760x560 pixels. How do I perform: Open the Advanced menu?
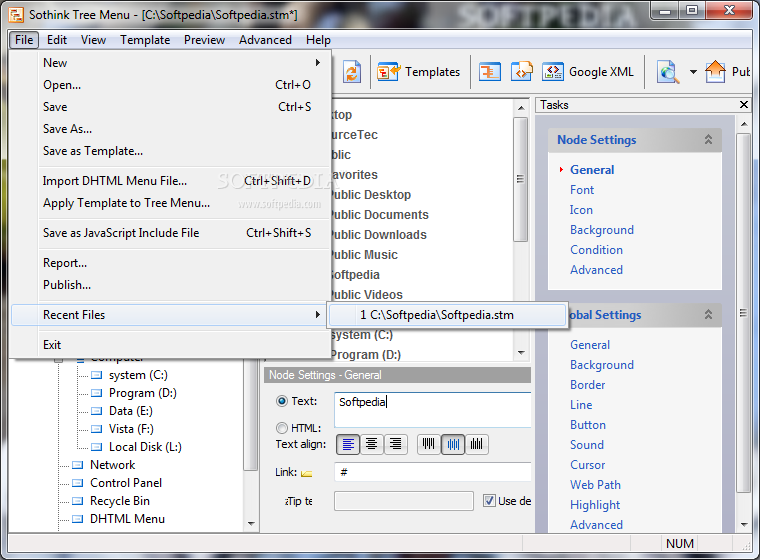pos(265,40)
